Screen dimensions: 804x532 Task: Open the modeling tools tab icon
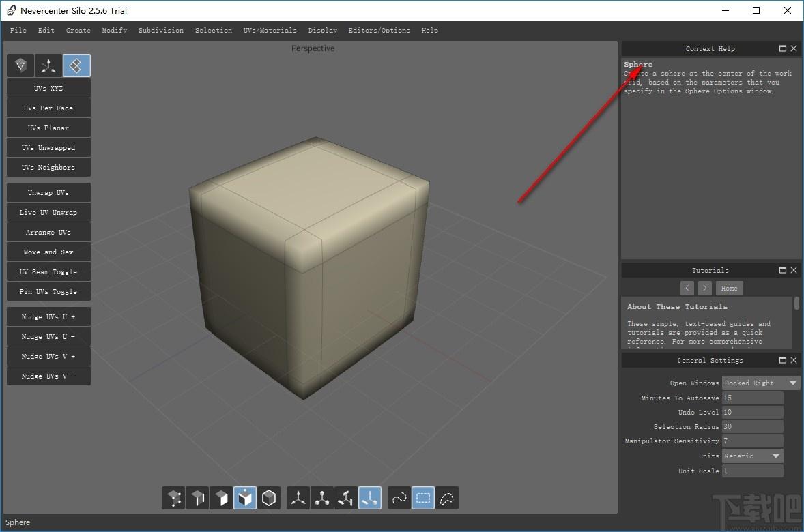[x=21, y=65]
